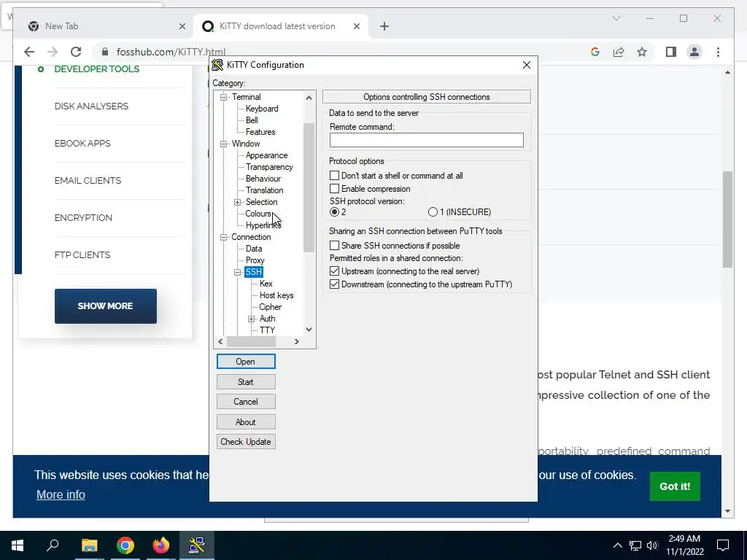Open Windows taskbar search
The height and width of the screenshot is (560, 747).
(x=53, y=545)
